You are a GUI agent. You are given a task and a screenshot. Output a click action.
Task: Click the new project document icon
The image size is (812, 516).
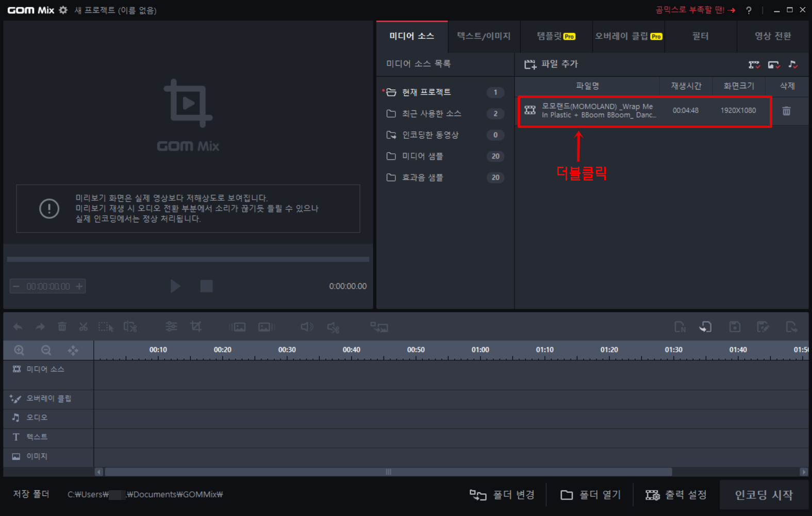click(680, 327)
